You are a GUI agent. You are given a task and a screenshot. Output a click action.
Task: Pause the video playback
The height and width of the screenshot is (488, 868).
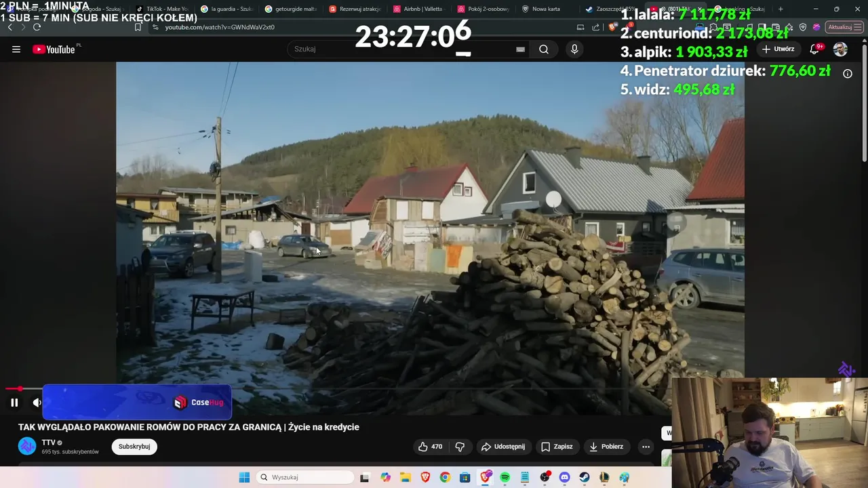click(14, 403)
